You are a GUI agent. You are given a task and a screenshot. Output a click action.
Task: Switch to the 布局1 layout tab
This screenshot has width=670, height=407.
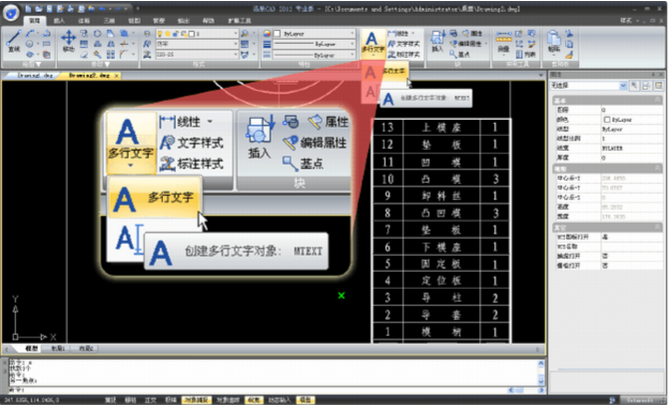coord(58,348)
